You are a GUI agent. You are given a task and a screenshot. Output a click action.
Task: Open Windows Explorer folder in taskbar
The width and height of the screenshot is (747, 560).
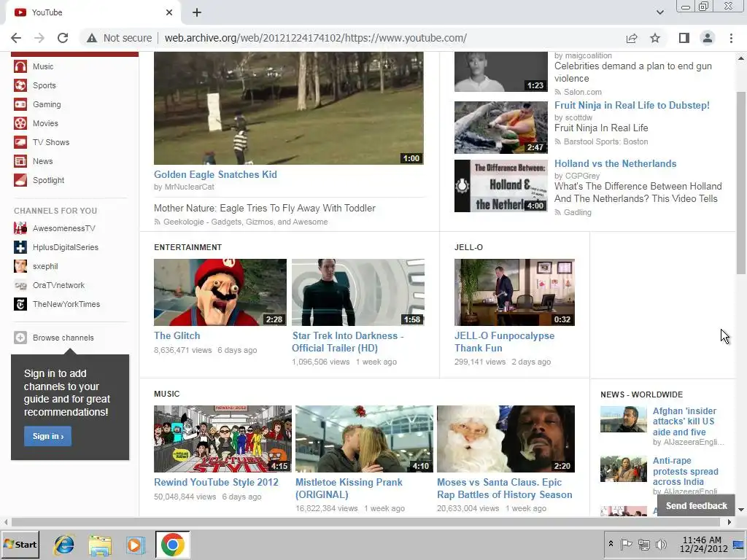(100, 545)
